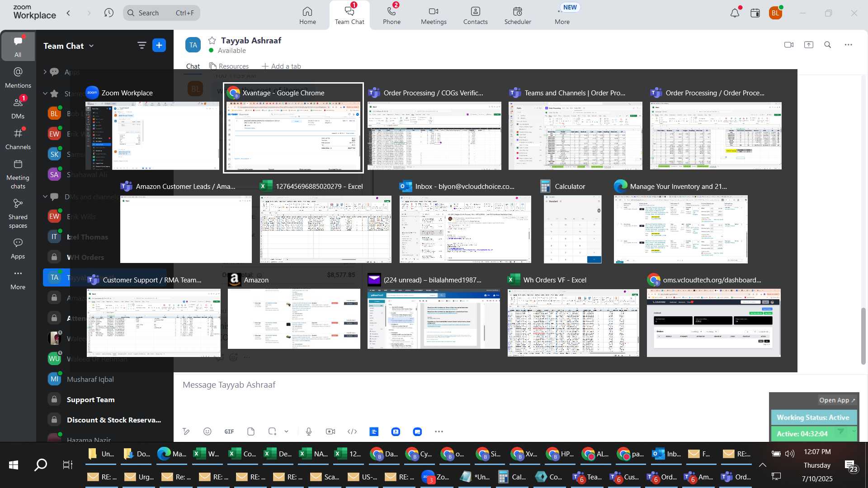The width and height of the screenshot is (868, 488).
Task: Collapse the DMs and channels section
Action: coord(45,197)
